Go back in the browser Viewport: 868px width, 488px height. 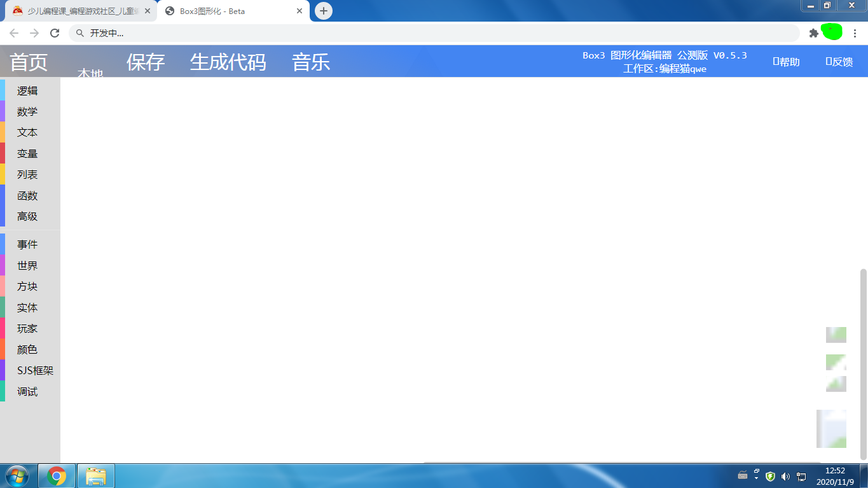click(14, 33)
